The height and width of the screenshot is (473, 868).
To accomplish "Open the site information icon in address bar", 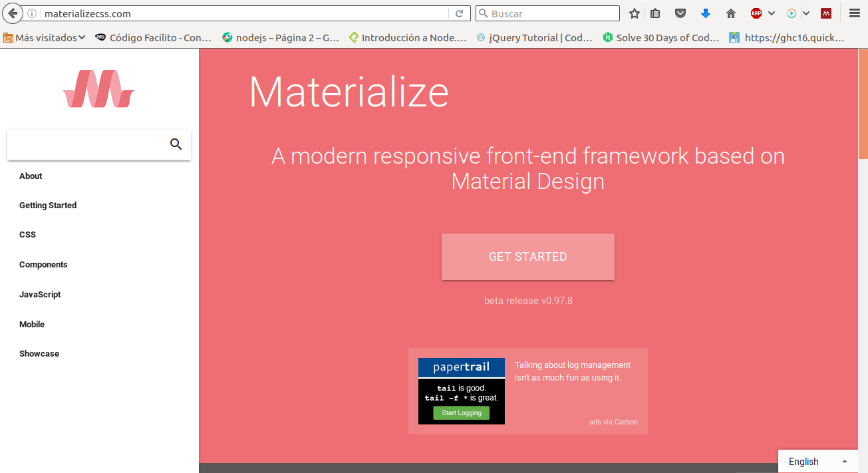I will point(33,13).
